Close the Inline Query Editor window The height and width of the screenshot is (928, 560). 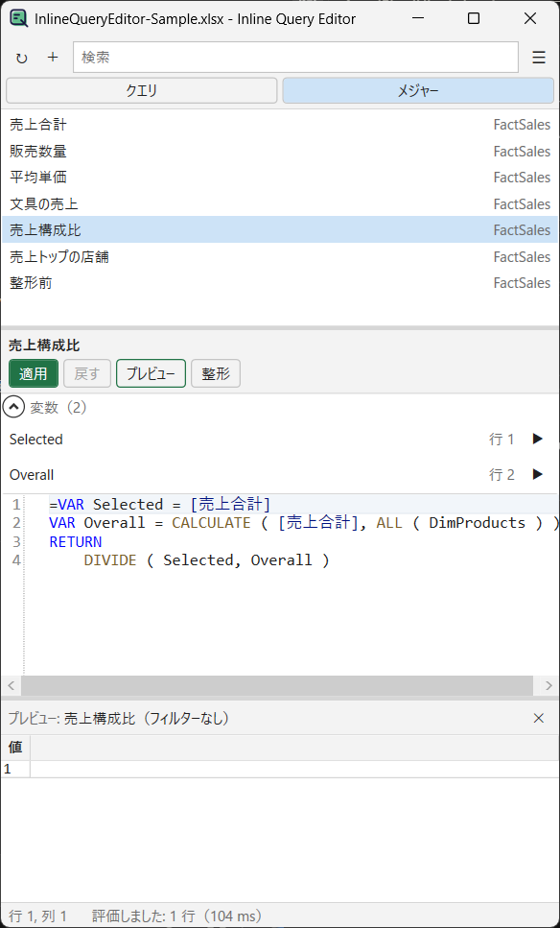[x=530, y=19]
